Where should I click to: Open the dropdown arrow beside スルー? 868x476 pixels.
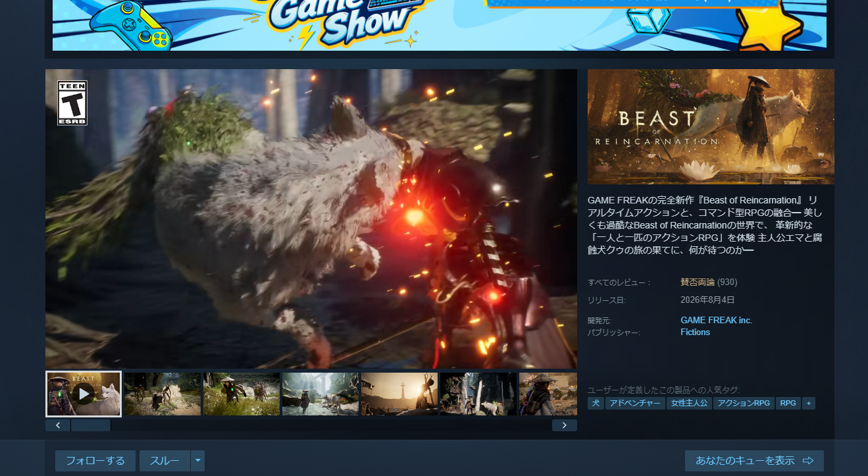coord(197,461)
